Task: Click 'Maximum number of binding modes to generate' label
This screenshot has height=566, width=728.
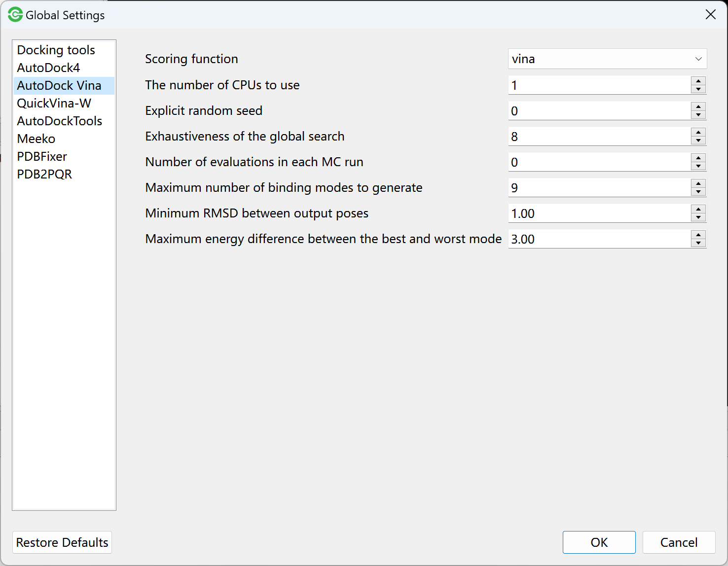Action: click(284, 188)
